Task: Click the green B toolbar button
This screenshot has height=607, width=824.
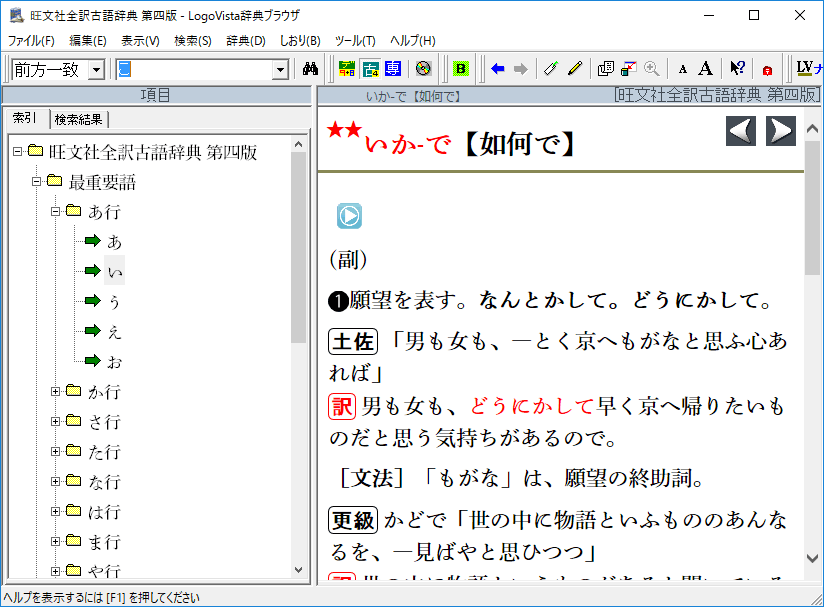Action: pos(461,69)
